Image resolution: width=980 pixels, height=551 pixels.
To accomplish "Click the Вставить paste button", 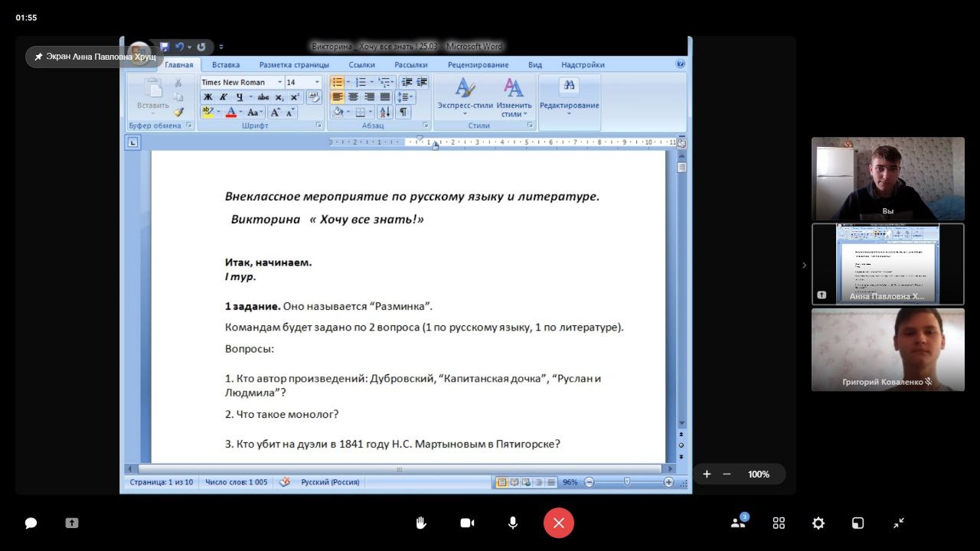I will 152,96.
